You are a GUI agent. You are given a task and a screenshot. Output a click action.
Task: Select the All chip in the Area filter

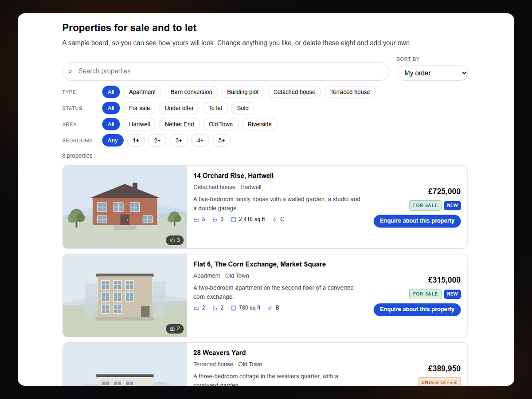click(111, 124)
